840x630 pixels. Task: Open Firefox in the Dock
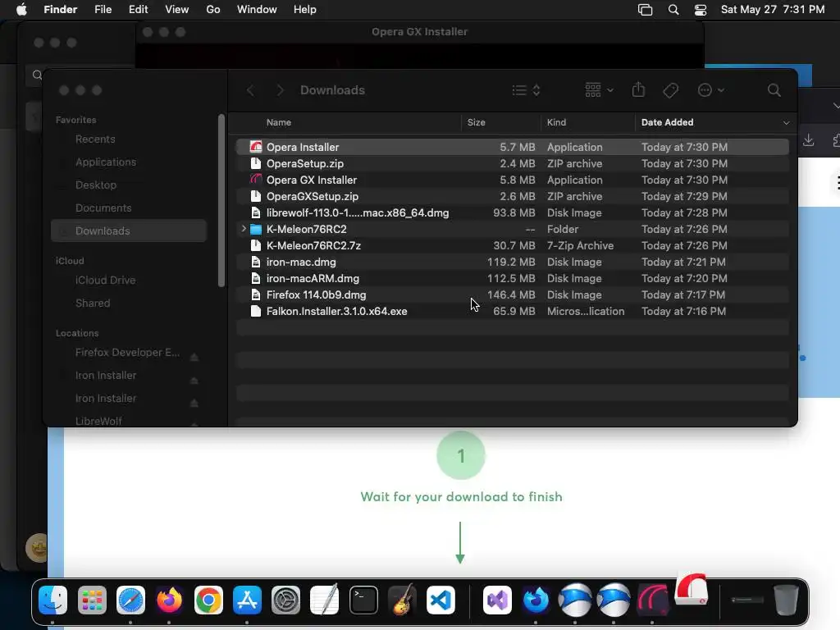pyautogui.click(x=169, y=600)
